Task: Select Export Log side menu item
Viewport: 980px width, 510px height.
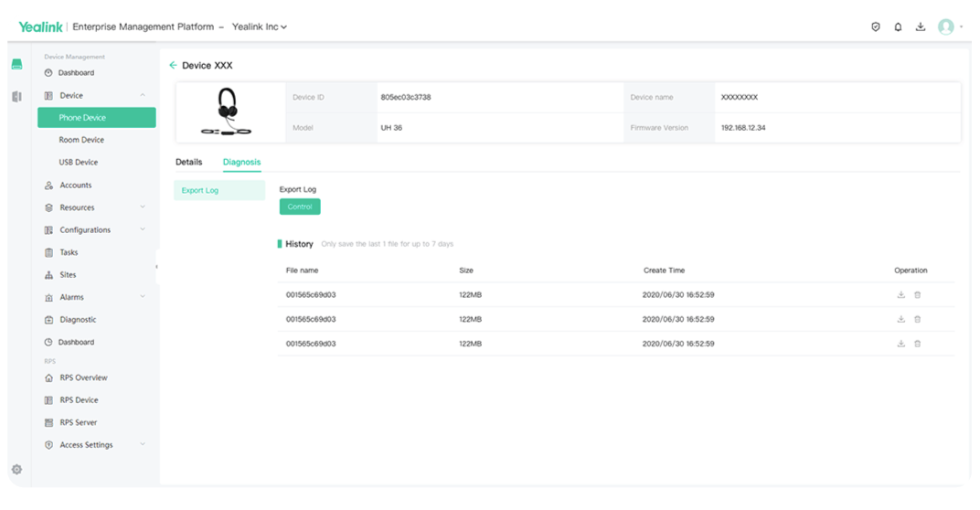Action: click(x=219, y=191)
